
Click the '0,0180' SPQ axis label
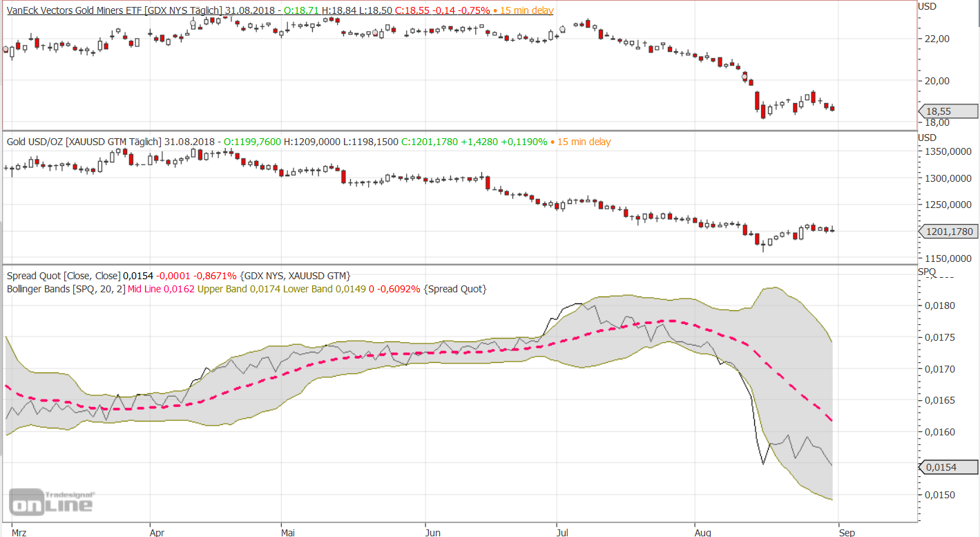point(941,306)
